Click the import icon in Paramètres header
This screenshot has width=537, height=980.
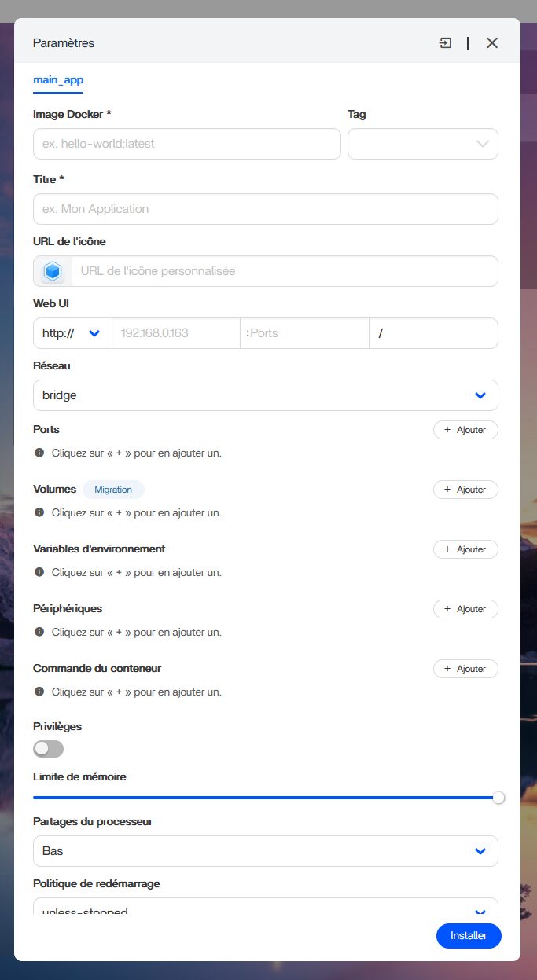445,43
